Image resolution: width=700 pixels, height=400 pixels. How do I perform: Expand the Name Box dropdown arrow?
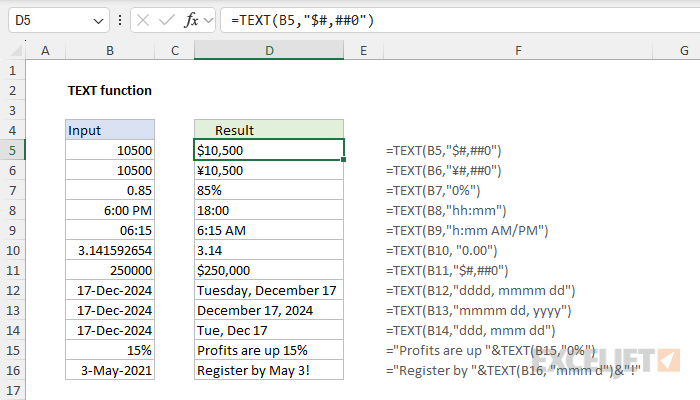click(x=98, y=21)
